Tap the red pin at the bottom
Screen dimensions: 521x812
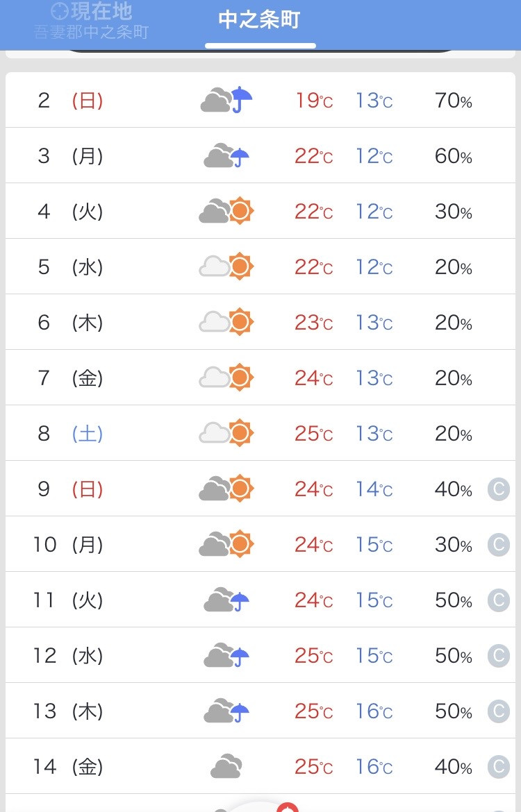coord(287,808)
